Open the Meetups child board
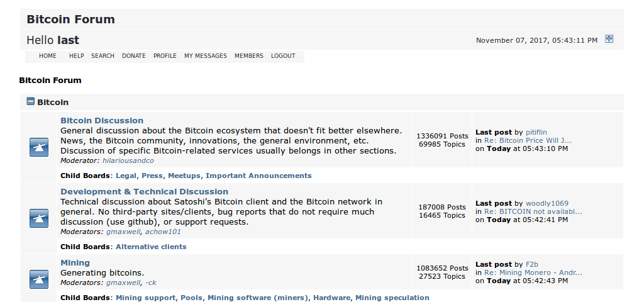The height and width of the screenshot is (302, 644). click(184, 176)
